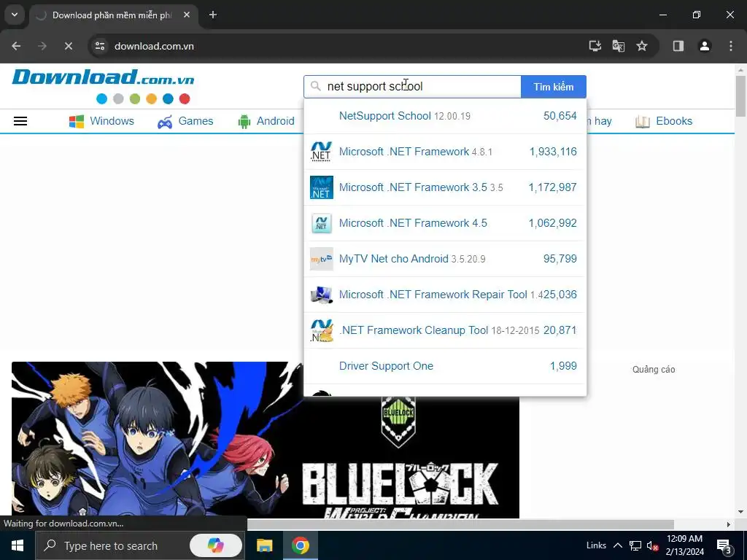
Task: Click the vertical page scrollbar thumb
Action: click(740, 96)
